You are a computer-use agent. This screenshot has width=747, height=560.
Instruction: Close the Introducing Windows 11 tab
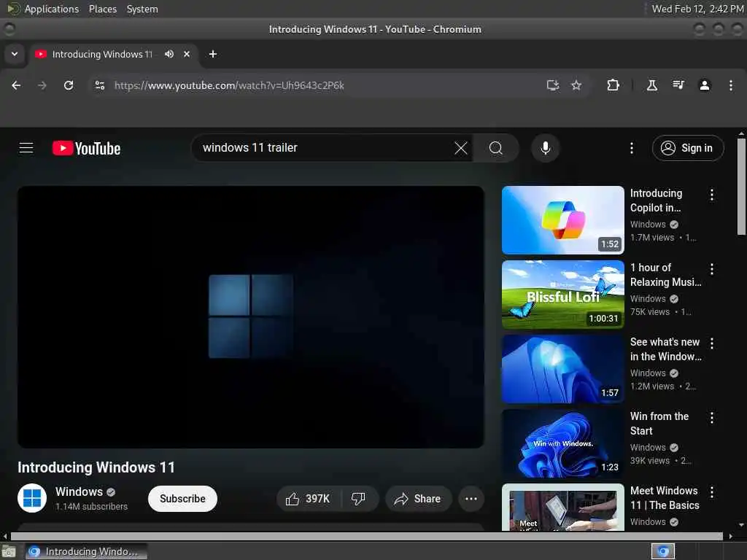(x=187, y=54)
